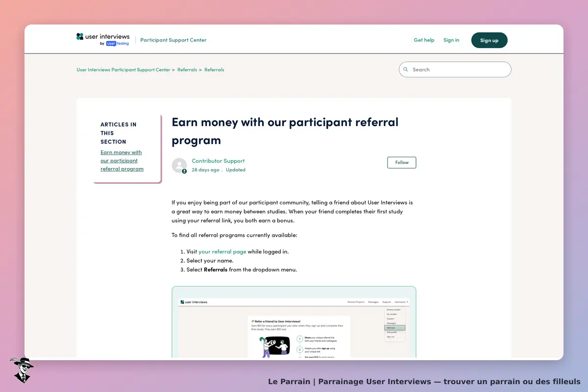Open the Get help link
This screenshot has width=588, height=392.
(424, 40)
